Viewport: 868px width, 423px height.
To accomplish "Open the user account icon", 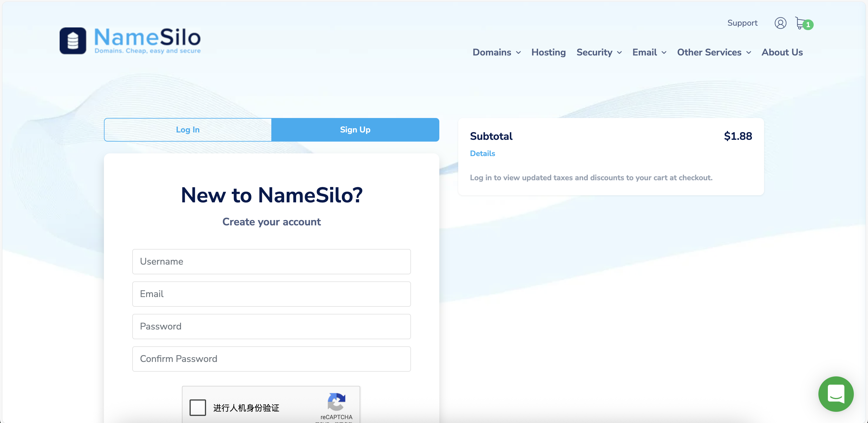I will 780,23.
